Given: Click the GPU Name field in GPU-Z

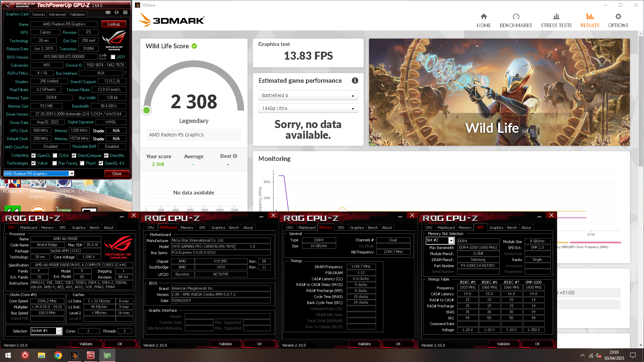Looking at the screenshot, I should click(64, 24).
